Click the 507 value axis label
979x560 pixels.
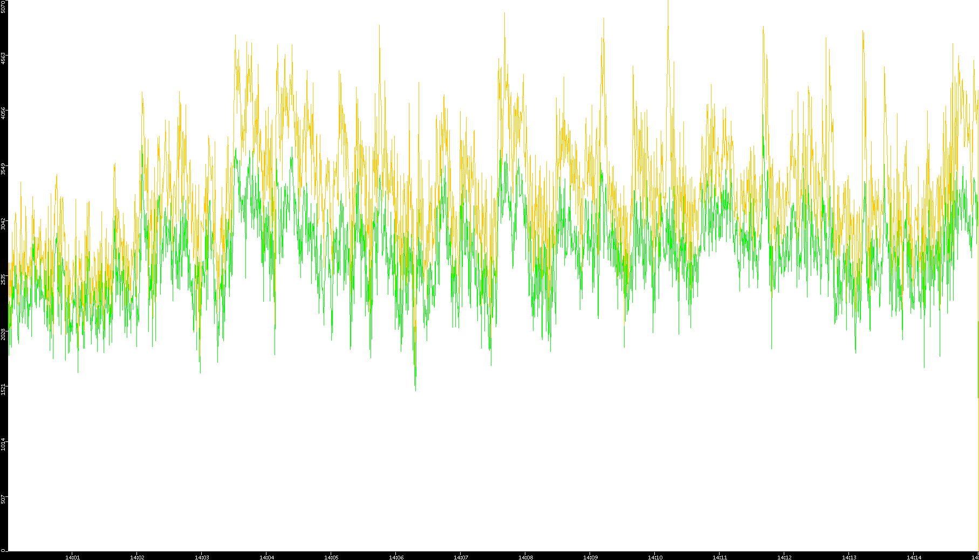pyautogui.click(x=3, y=499)
